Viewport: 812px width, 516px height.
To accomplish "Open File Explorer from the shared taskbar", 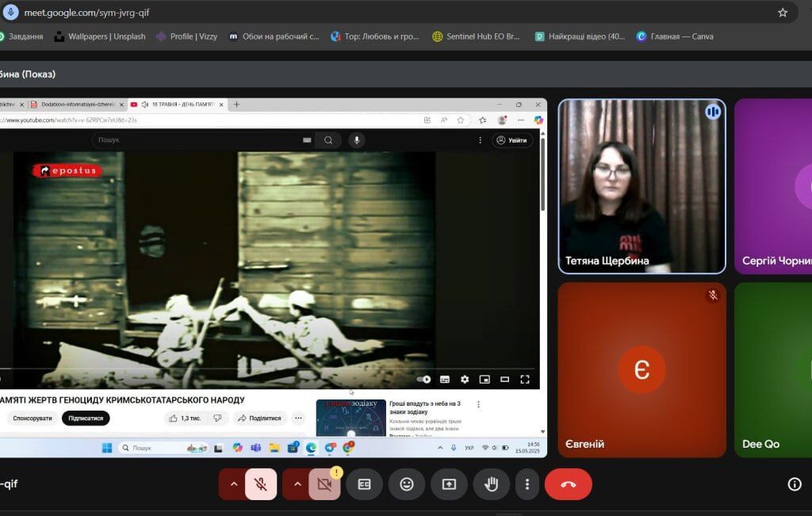I will (x=274, y=448).
